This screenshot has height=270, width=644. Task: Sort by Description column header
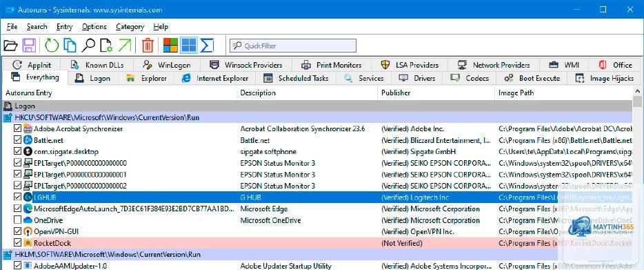click(x=308, y=93)
